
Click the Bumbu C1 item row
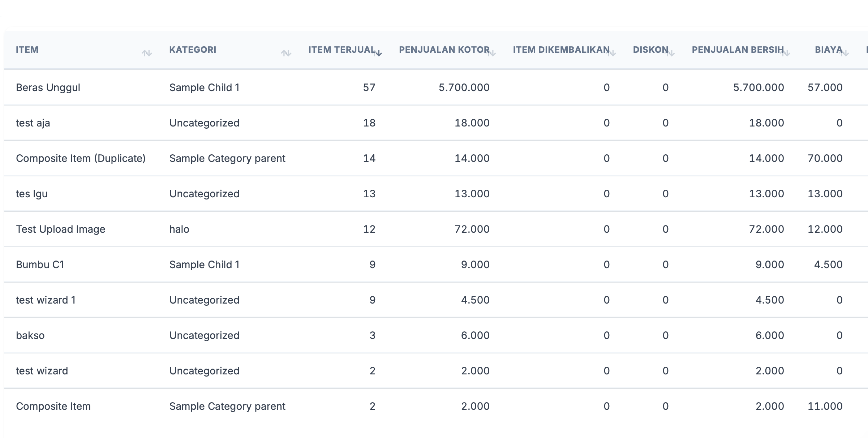tap(40, 265)
